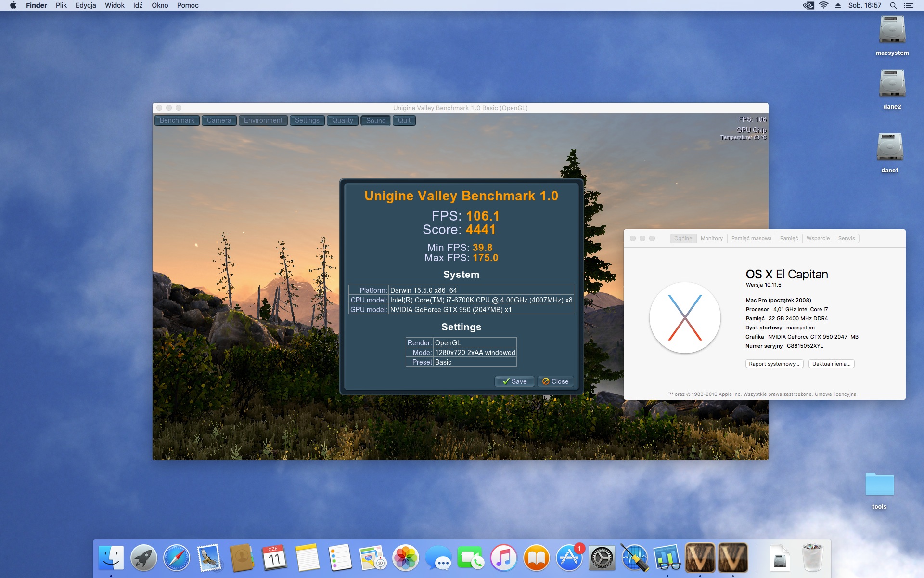Open the Camera dropdown in Valley

[219, 120]
